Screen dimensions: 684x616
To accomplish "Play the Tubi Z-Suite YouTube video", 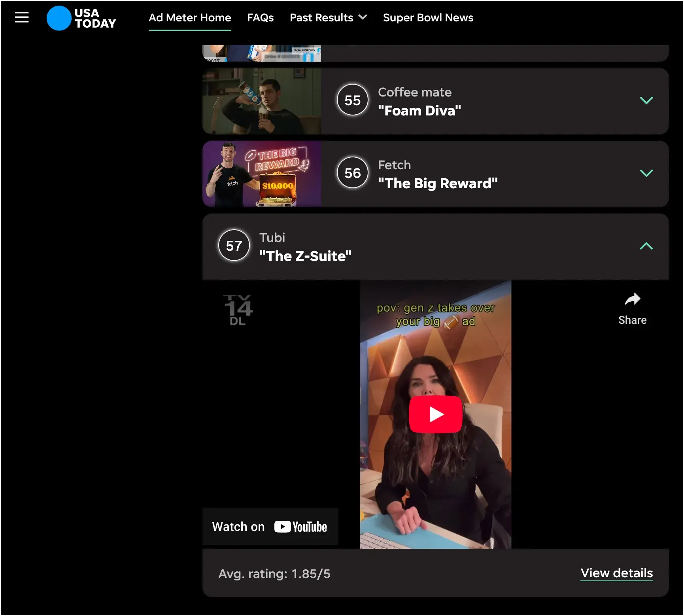I will pos(435,414).
